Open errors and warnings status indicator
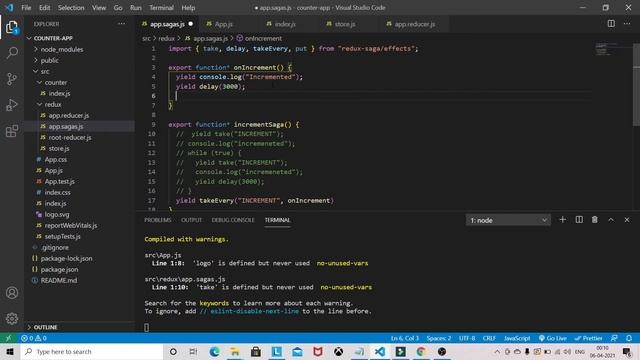Screen dimensions: 640x360 point(34,338)
